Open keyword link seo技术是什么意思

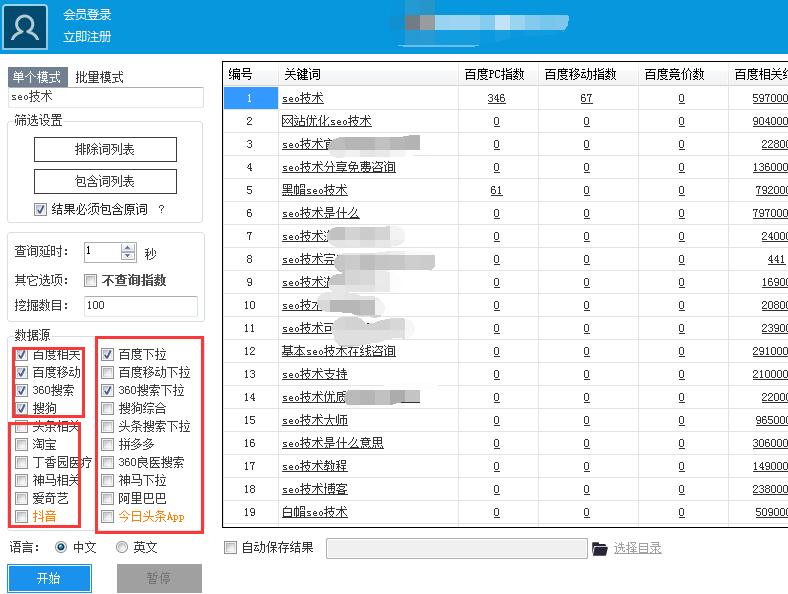point(333,443)
